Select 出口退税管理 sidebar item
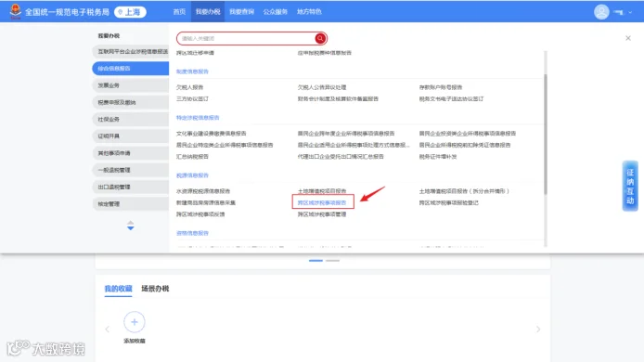 click(131, 187)
